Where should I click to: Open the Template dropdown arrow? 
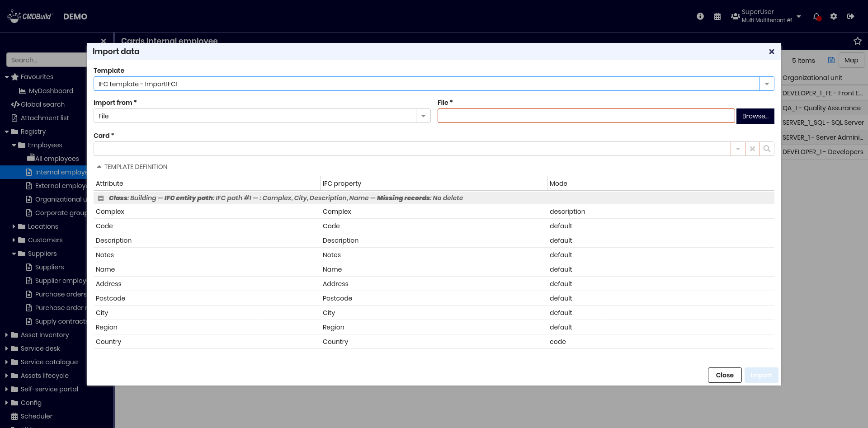(767, 84)
